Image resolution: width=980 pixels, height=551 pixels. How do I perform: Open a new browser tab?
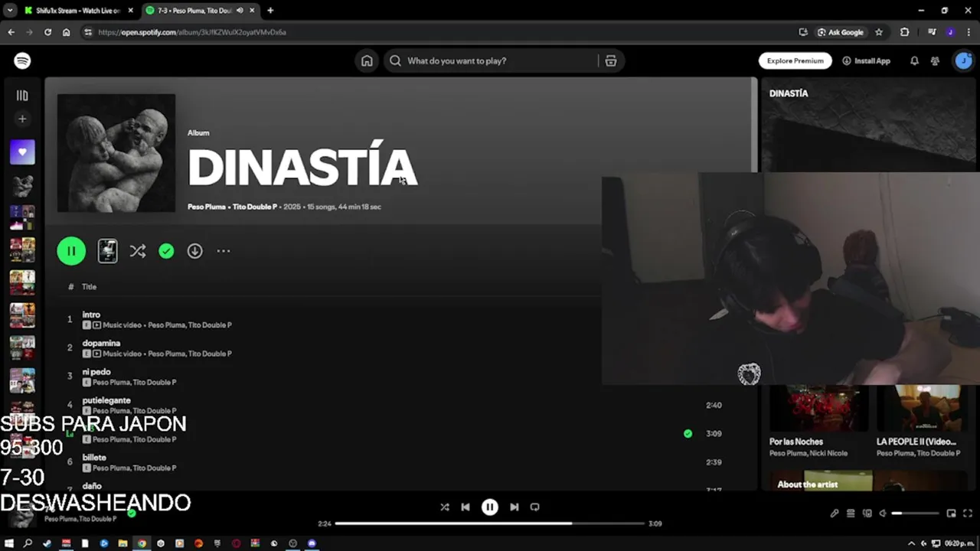click(270, 11)
